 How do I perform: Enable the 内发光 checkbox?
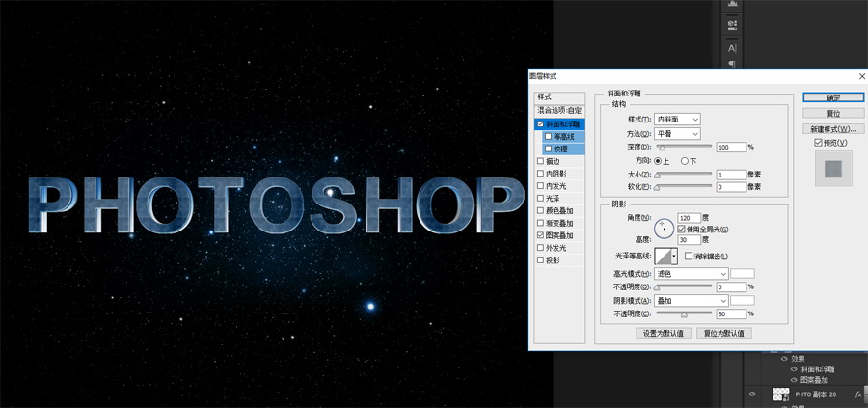coord(540,186)
